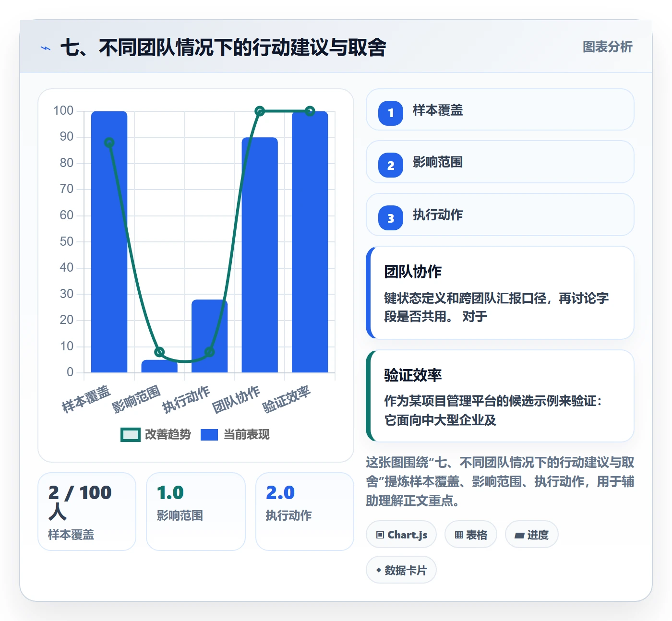The width and height of the screenshot is (672, 621).
Task: Click the 改善趋势 legend label
Action: (168, 434)
